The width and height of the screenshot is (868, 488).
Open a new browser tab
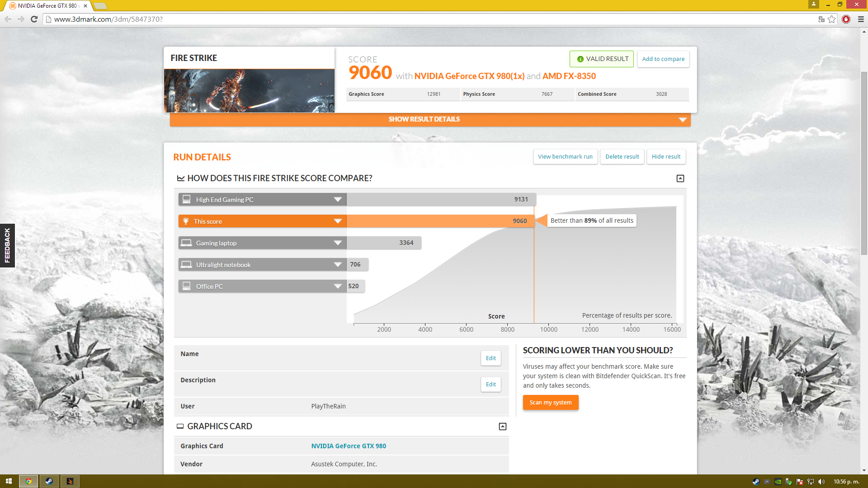(100, 6)
